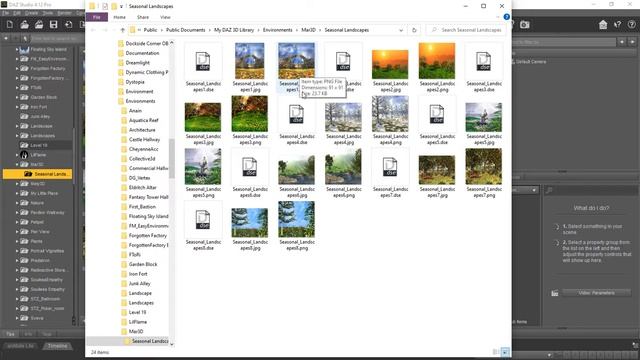
Task: Click the Back arrow in Explorer
Action: 93,30
